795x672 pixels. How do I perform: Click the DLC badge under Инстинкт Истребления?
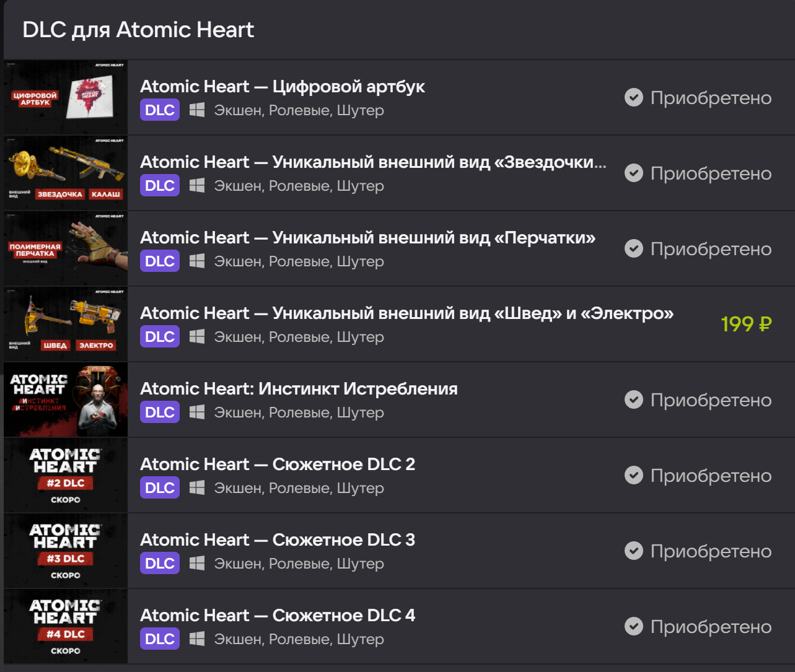160,412
